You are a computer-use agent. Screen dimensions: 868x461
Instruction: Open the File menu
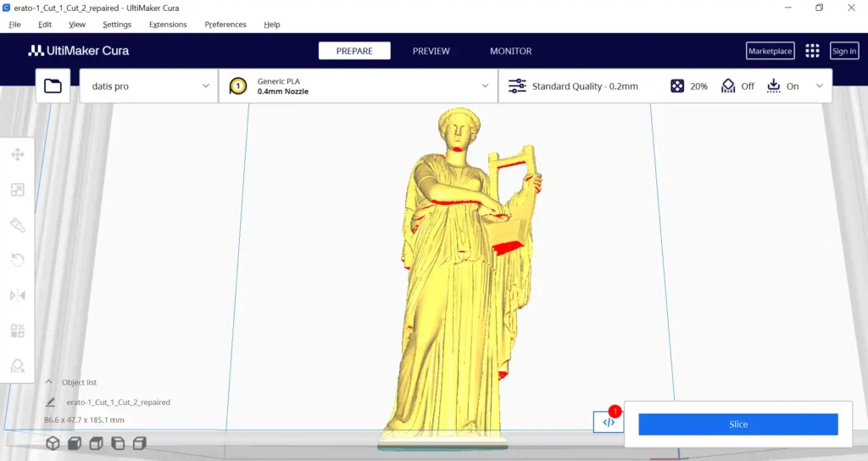pos(15,25)
